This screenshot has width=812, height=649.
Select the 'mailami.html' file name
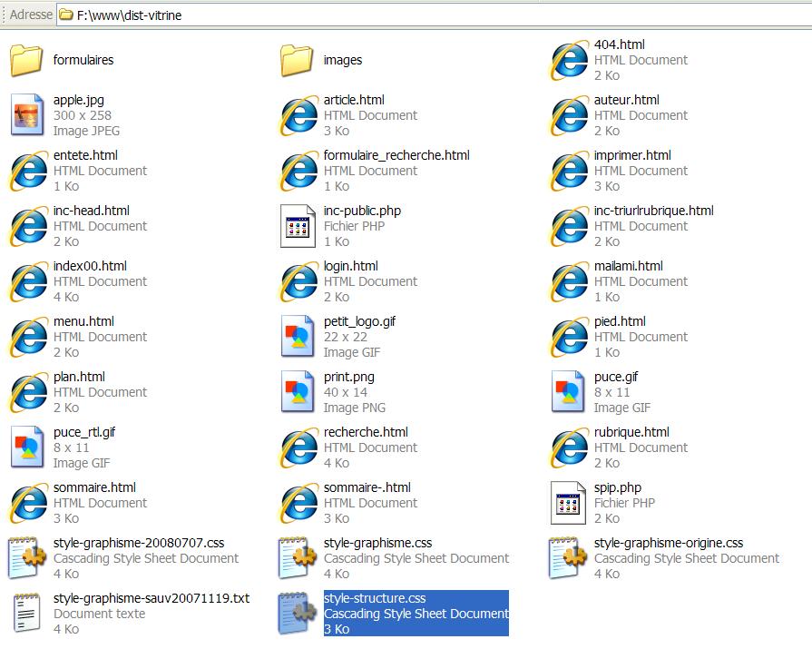point(629,266)
